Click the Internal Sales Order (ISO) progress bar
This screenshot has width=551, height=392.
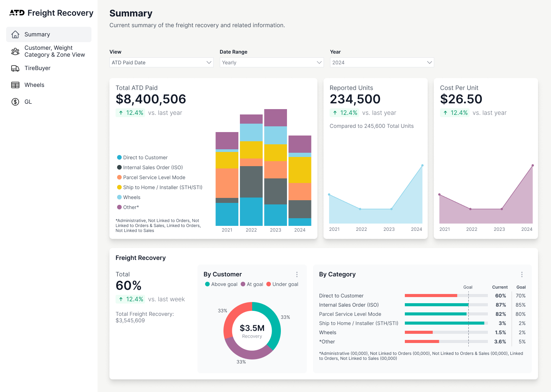click(446, 305)
